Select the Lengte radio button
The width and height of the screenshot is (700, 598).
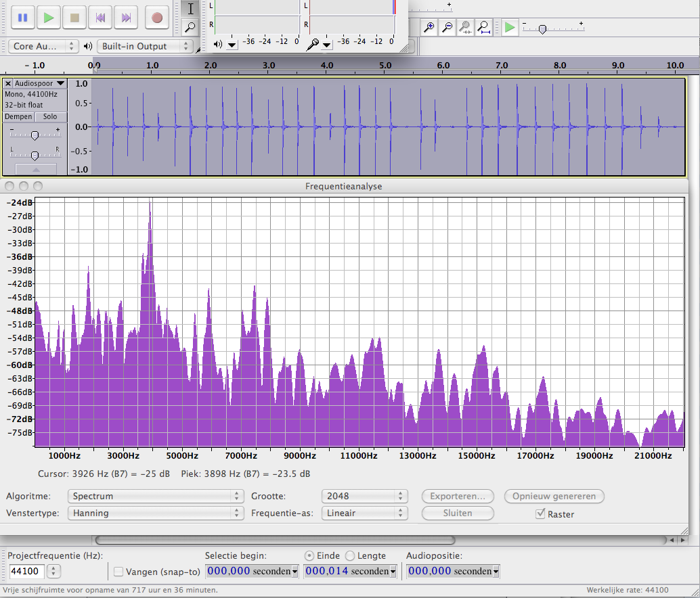click(x=350, y=555)
